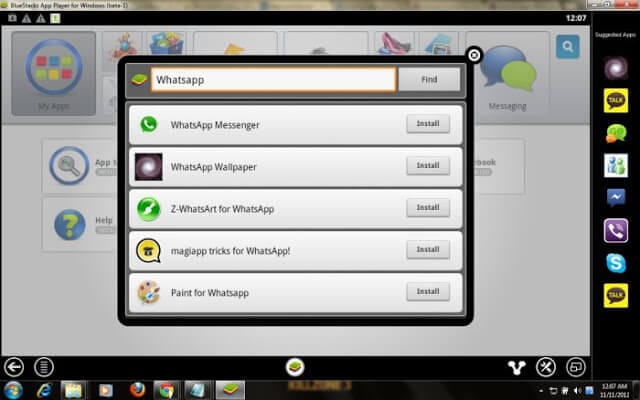Select WhatsApp Messenger result text
Screen dimensions: 640x400
click(215, 125)
